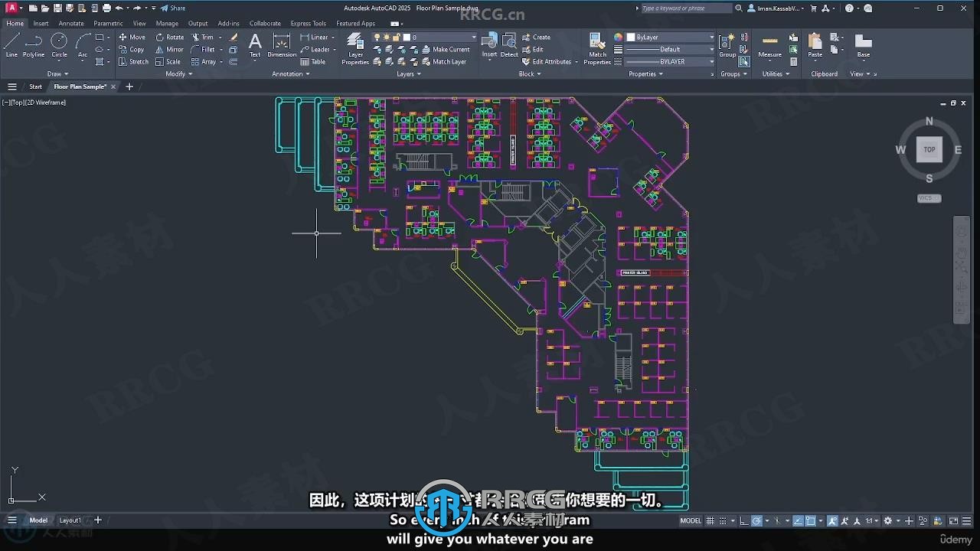Screen dimensions: 980x551
Task: Click the Group tool
Action: 727,45
